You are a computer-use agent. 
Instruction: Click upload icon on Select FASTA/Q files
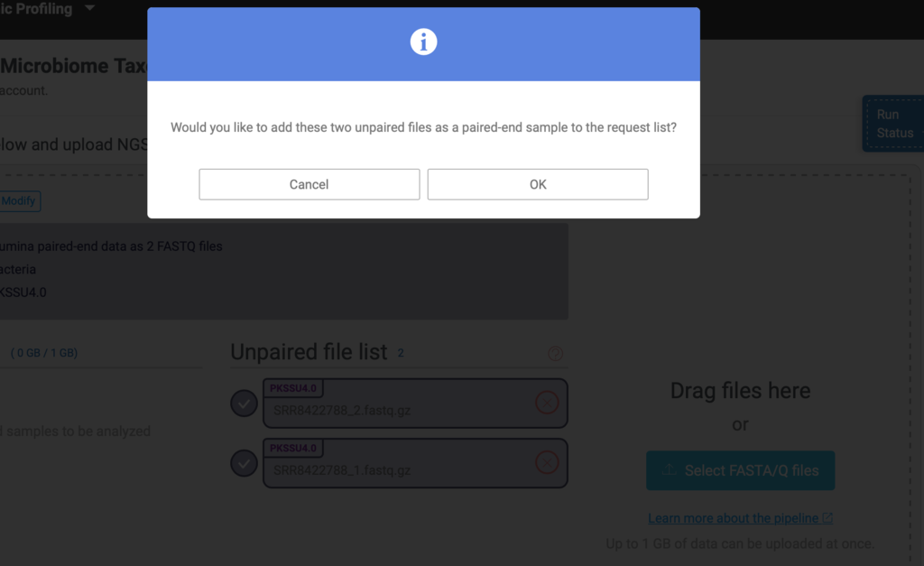669,470
